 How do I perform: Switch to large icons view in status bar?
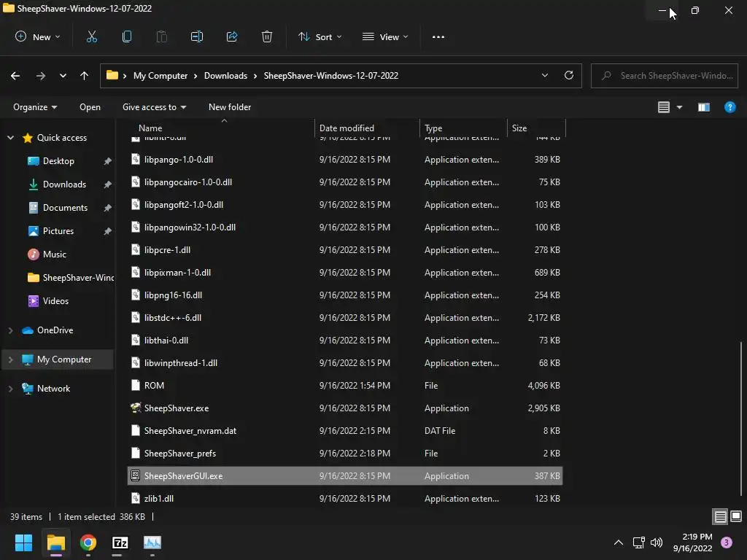pyautogui.click(x=736, y=516)
